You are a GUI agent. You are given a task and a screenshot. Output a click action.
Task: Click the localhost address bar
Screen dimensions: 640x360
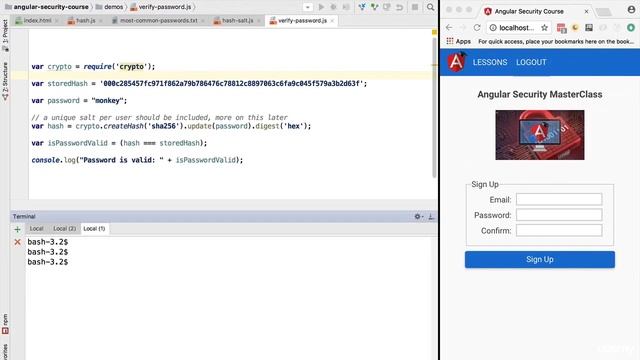coord(518,27)
